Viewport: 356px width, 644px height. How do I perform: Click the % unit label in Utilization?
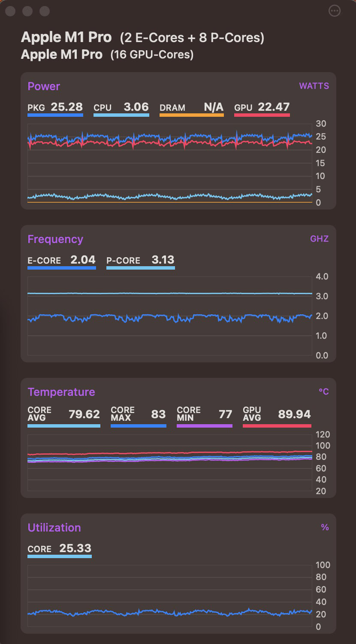[325, 527]
